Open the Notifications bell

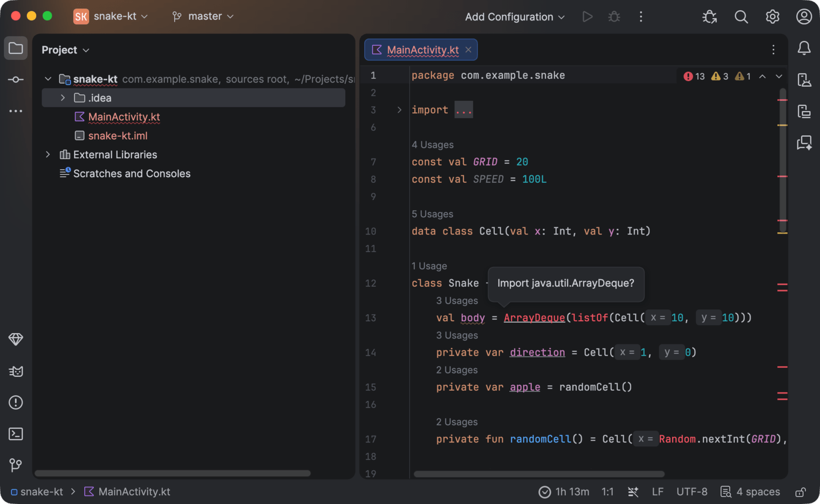coord(804,49)
